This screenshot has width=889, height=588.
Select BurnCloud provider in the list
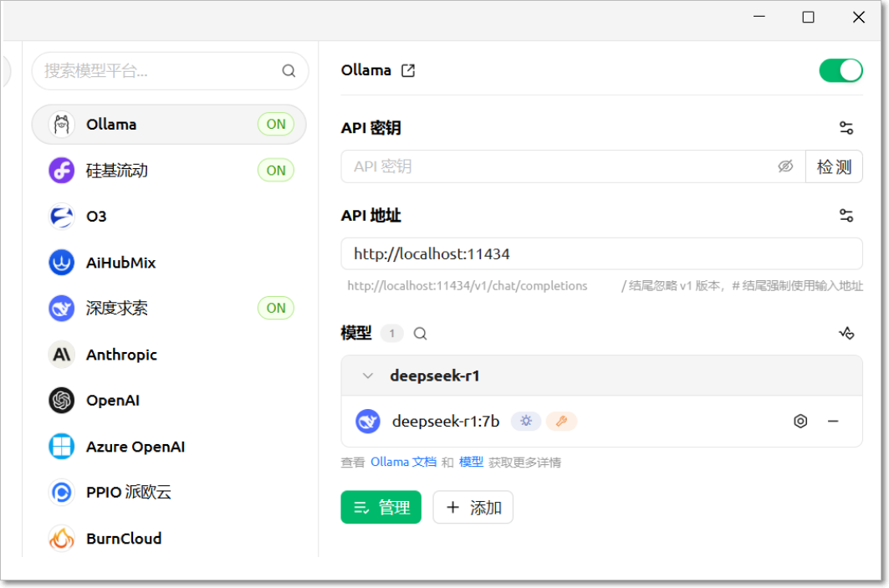(x=169, y=539)
